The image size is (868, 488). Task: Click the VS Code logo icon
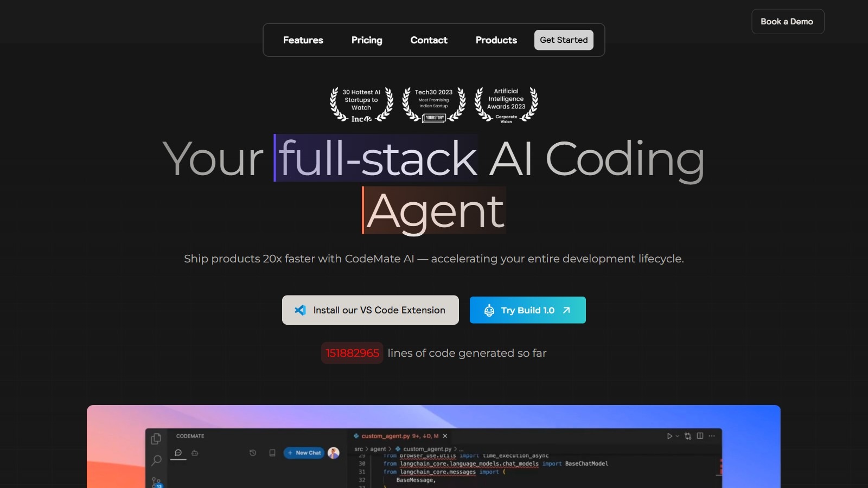coord(300,310)
